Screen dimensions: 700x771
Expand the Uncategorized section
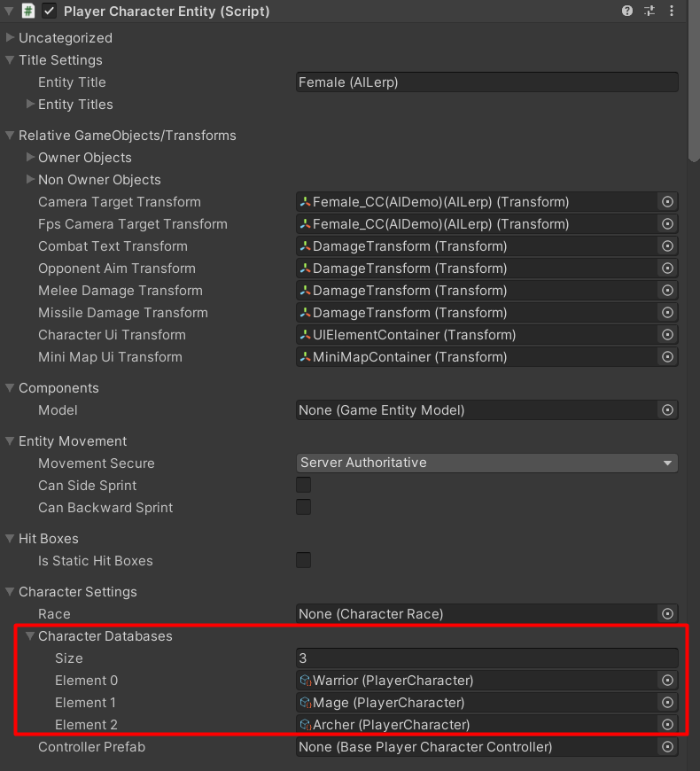[x=10, y=37]
